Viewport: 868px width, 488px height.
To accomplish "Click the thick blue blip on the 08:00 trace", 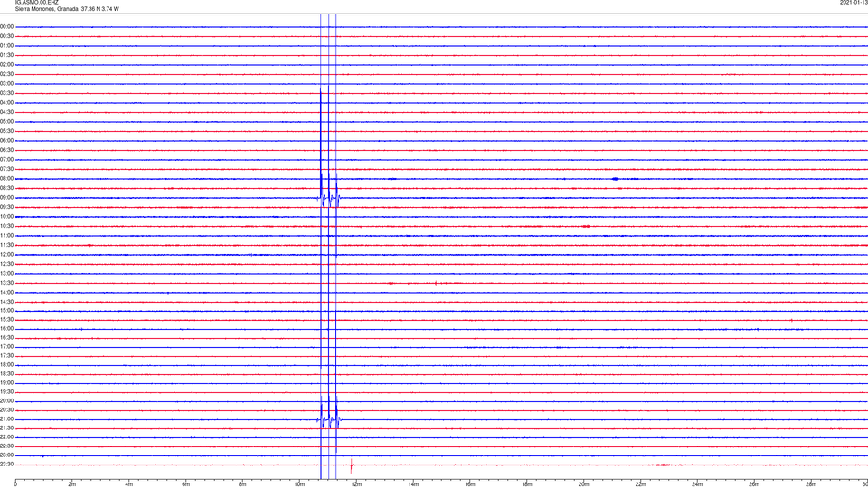I will click(x=615, y=179).
